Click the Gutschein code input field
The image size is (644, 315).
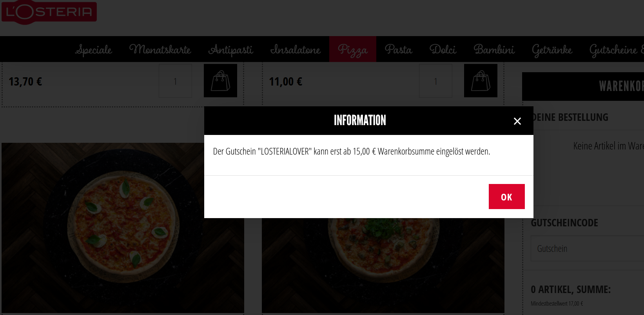coord(587,248)
